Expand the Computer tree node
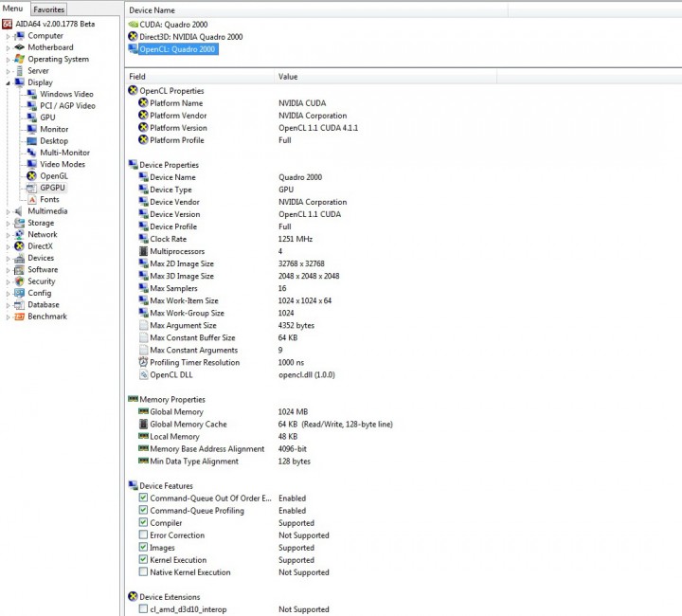 click(x=8, y=37)
